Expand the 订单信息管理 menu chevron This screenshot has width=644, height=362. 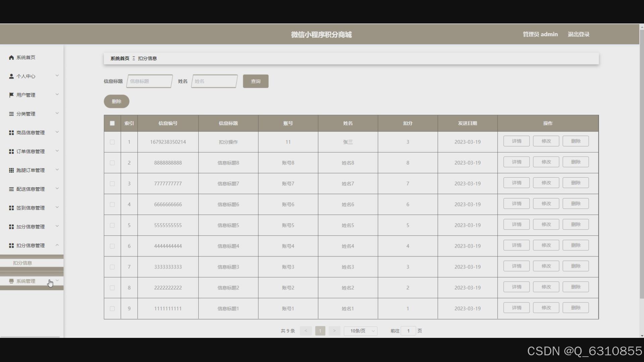coord(57,151)
